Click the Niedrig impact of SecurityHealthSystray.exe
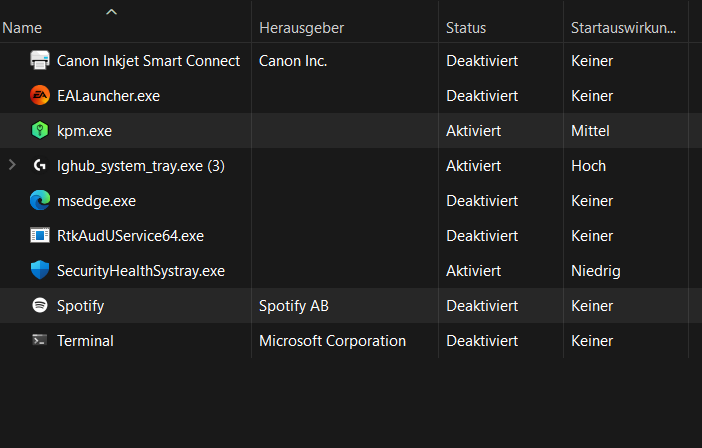 click(x=595, y=271)
